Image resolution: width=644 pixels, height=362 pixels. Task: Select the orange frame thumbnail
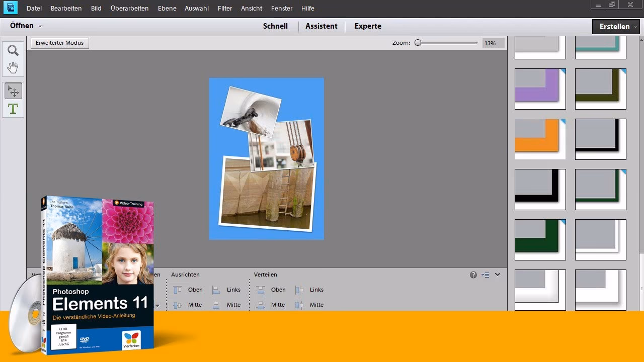(540, 138)
